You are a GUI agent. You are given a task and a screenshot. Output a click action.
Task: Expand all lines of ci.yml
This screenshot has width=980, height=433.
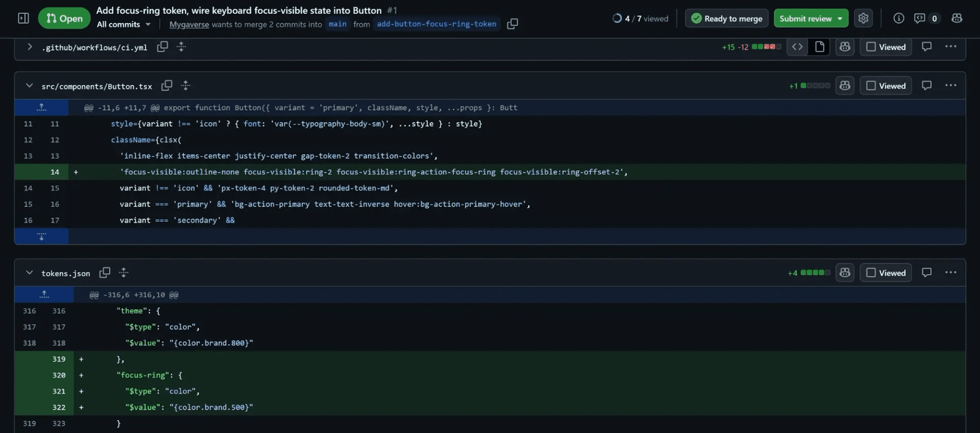[181, 47]
